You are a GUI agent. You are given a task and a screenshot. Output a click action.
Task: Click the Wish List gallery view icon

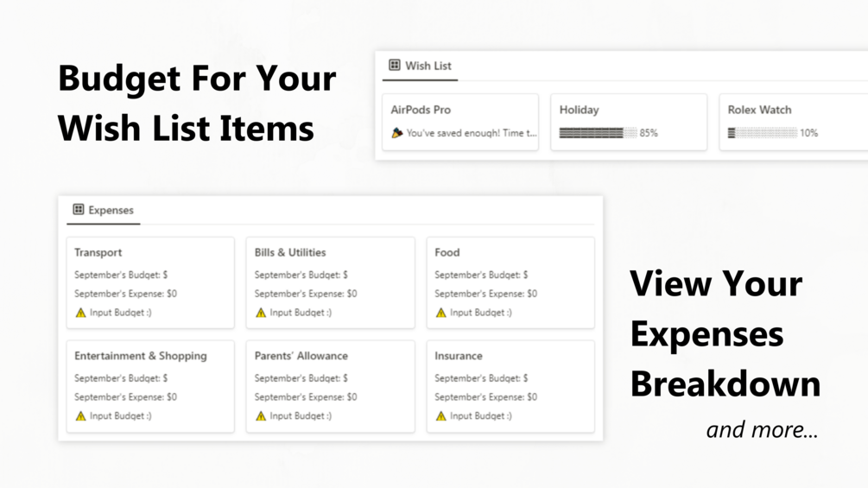[394, 66]
